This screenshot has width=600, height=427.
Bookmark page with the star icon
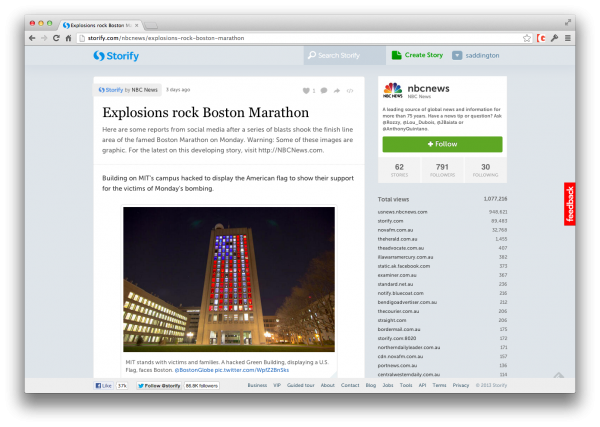tap(527, 38)
